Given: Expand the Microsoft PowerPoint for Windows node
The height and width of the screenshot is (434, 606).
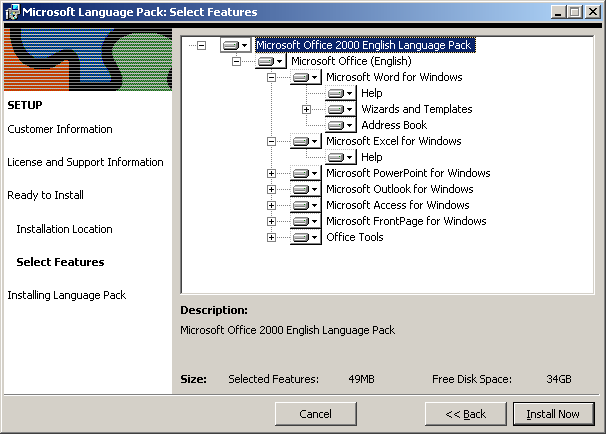Looking at the screenshot, I should (x=271, y=174).
